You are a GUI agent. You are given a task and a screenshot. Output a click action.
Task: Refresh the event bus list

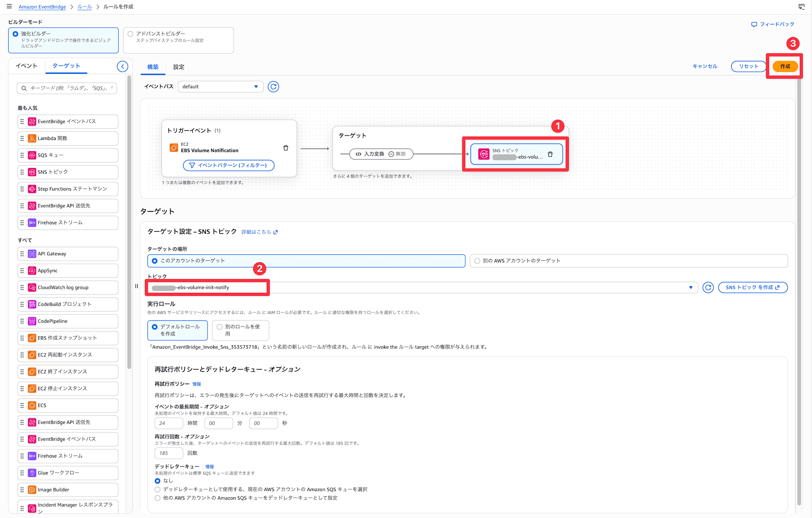[273, 86]
